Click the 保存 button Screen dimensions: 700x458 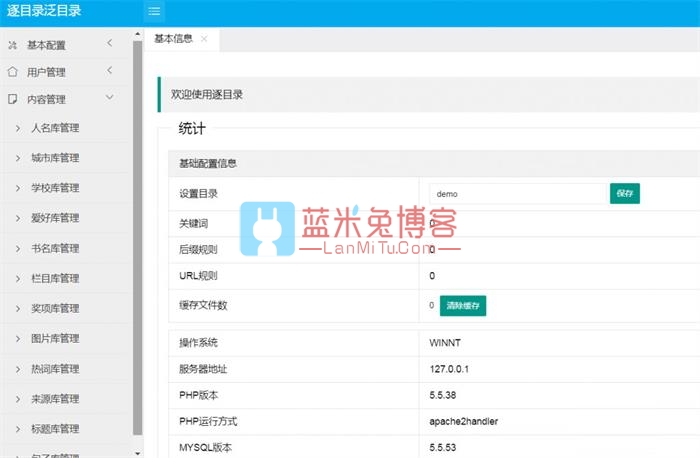[x=625, y=194]
